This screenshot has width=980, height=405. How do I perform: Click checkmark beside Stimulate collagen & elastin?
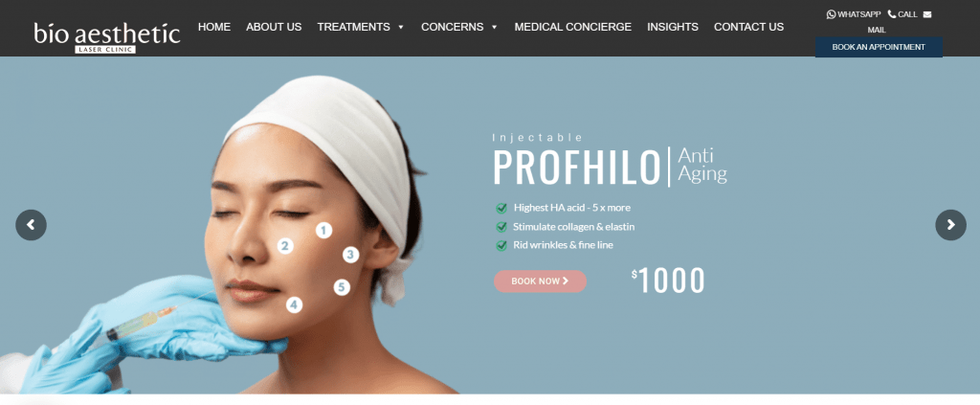coord(501,227)
